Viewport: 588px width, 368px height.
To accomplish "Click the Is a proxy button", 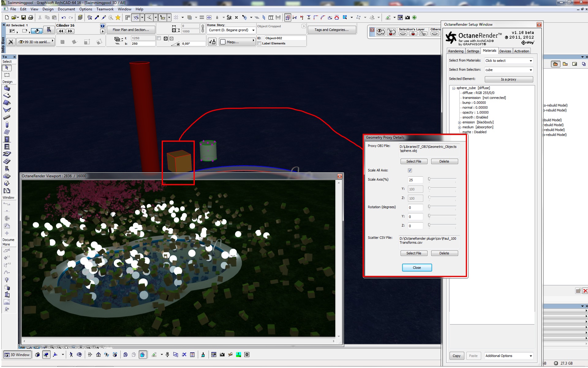I will (509, 79).
